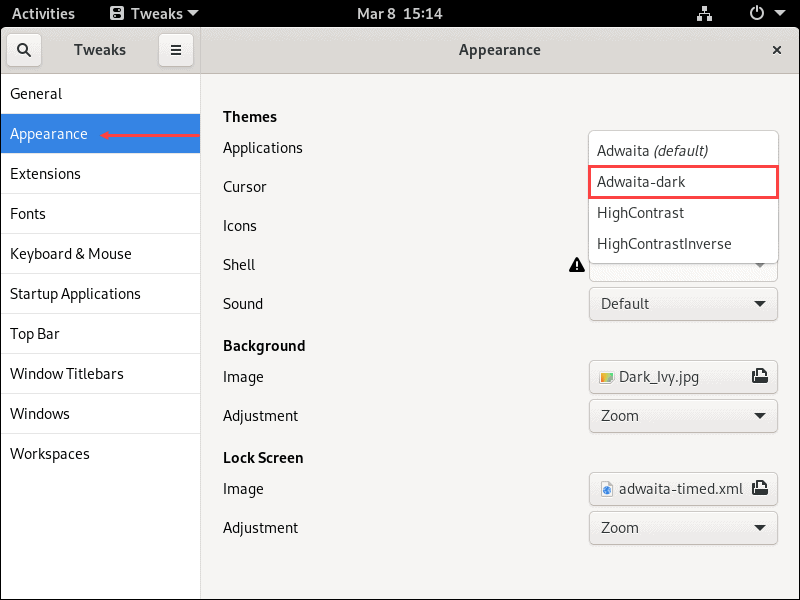Click the file-open icon beside adwaita-timed.xml
Screen dimensions: 800x600
tap(760, 488)
